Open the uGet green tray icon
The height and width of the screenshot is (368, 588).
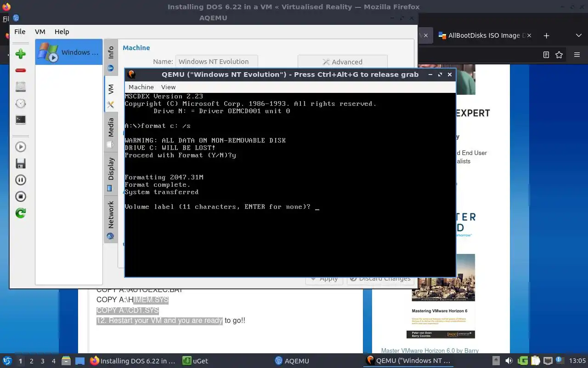pos(523,361)
